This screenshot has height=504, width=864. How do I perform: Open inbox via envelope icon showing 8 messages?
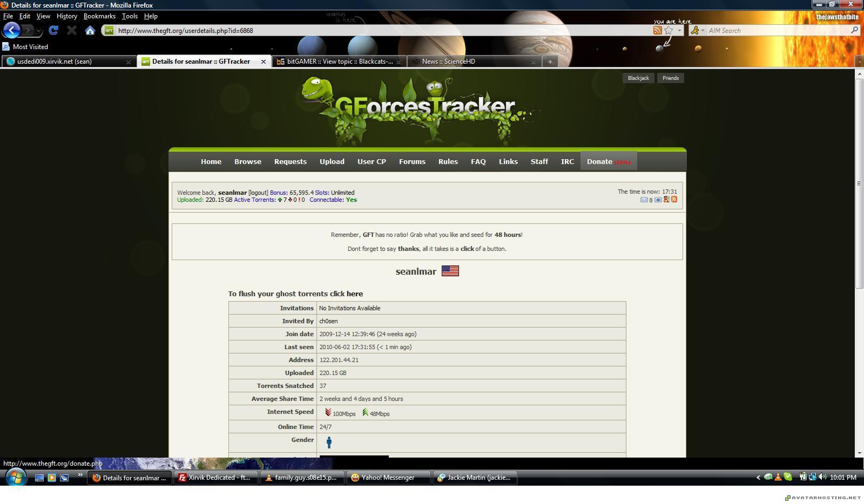645,199
